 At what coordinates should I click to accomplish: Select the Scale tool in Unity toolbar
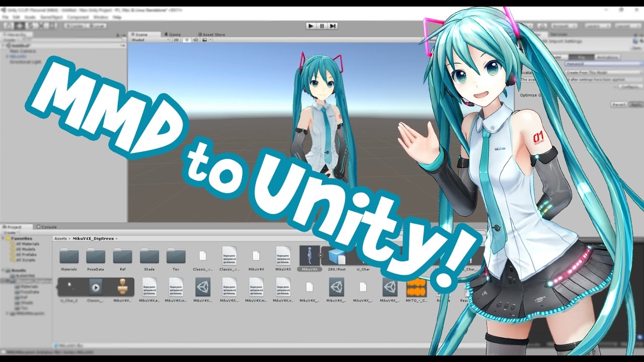(x=40, y=26)
